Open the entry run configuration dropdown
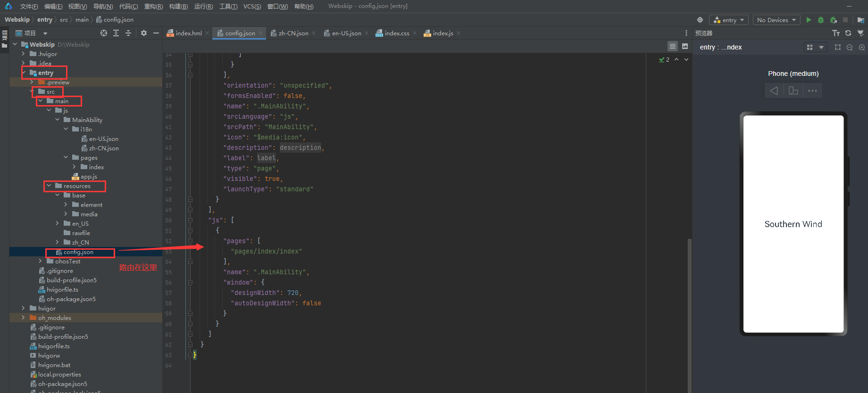 pos(729,20)
